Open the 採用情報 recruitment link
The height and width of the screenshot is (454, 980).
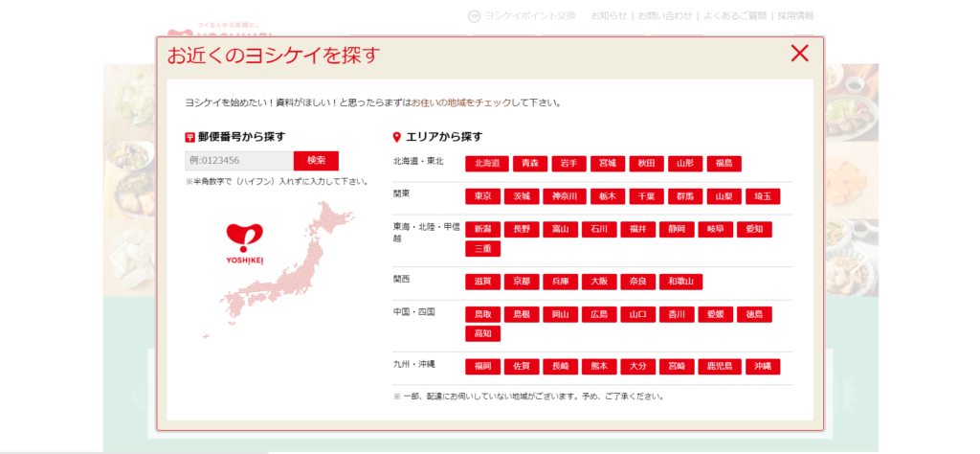tap(795, 16)
